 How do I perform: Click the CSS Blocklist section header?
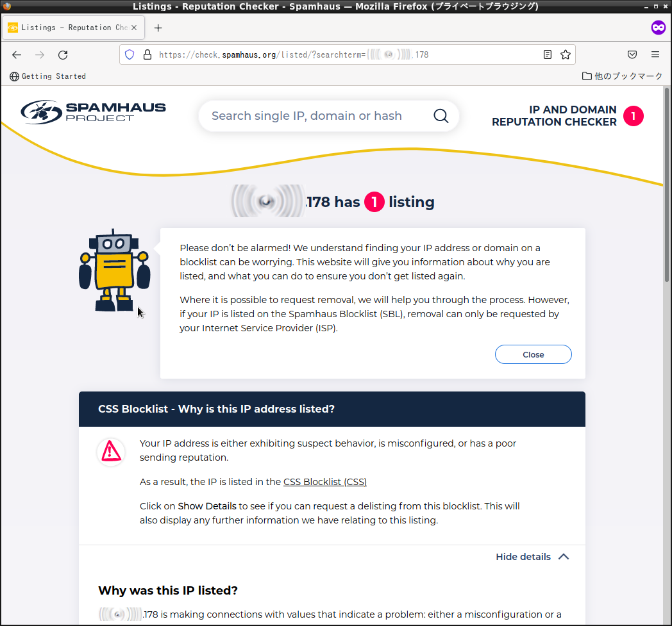click(x=332, y=409)
